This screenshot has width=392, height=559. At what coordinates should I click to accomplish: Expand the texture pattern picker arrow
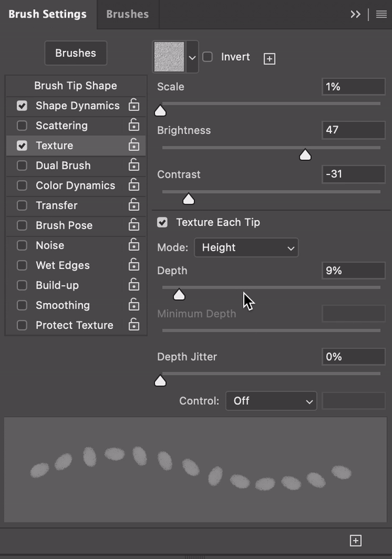(192, 57)
